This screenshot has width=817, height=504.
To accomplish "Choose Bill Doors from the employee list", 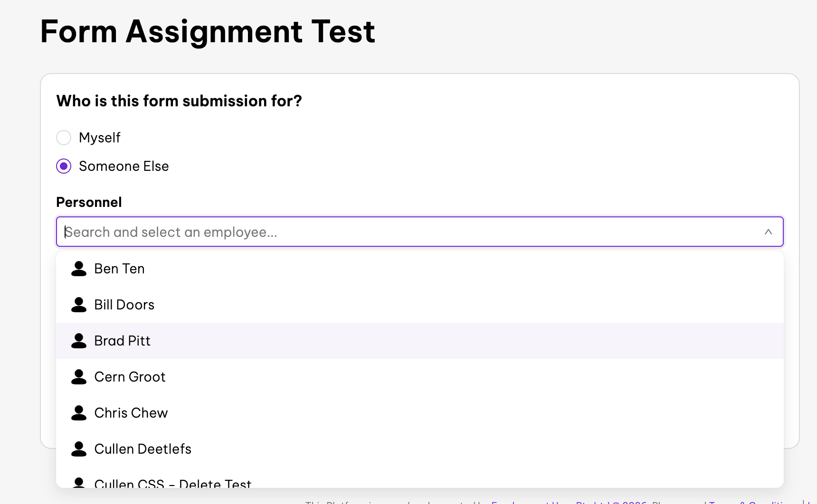I will click(124, 305).
